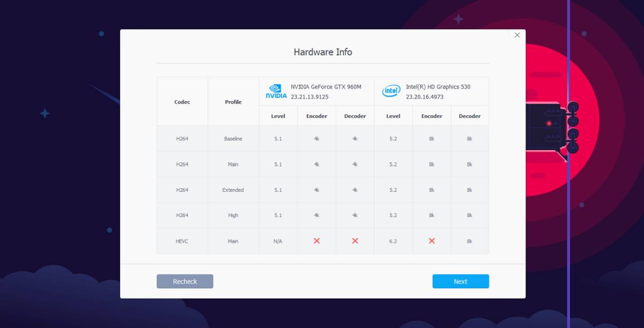Select Intel encoder 8k in H264 Main row
The image size is (644, 328).
point(431,165)
